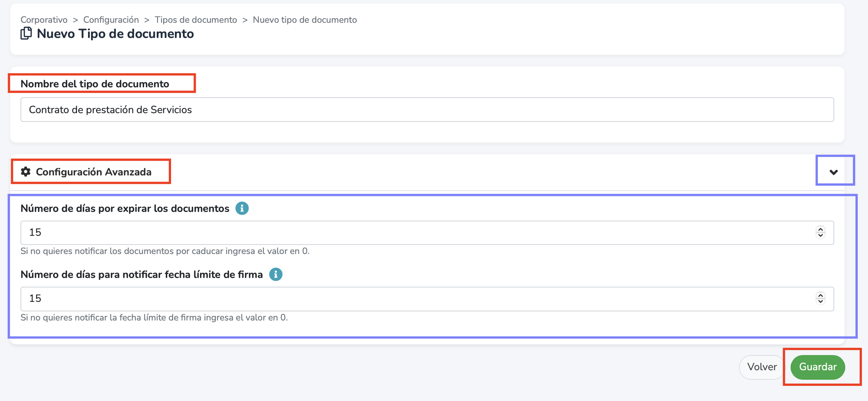The height and width of the screenshot is (401, 868).
Task: Decrease document expiration days with down arrow
Action: 821,235
